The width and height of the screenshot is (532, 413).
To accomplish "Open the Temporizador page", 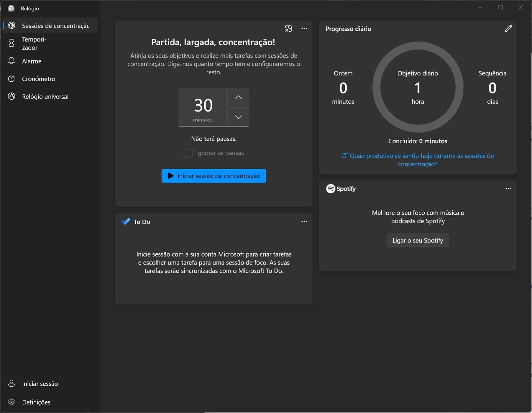I will 34,43.
